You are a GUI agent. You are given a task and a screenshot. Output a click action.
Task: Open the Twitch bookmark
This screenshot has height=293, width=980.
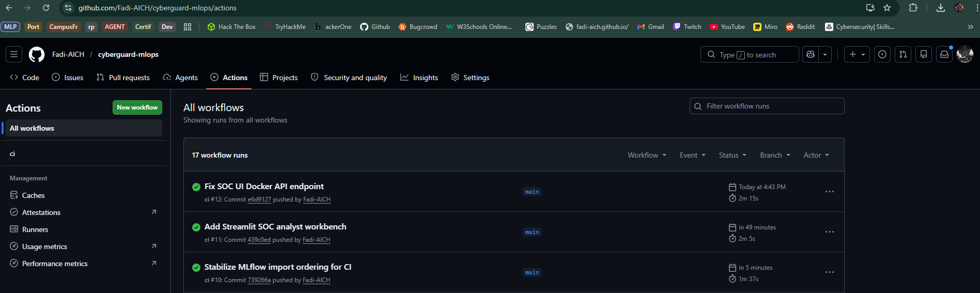[x=687, y=27]
